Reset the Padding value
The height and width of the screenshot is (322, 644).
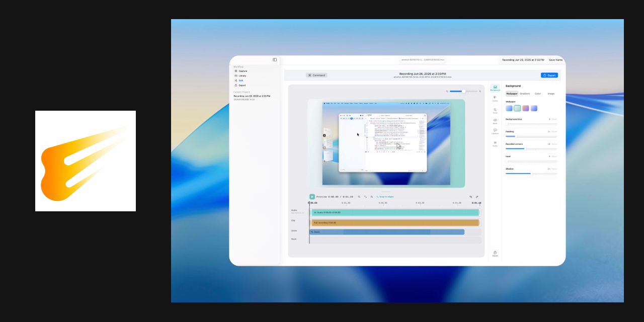click(x=554, y=131)
